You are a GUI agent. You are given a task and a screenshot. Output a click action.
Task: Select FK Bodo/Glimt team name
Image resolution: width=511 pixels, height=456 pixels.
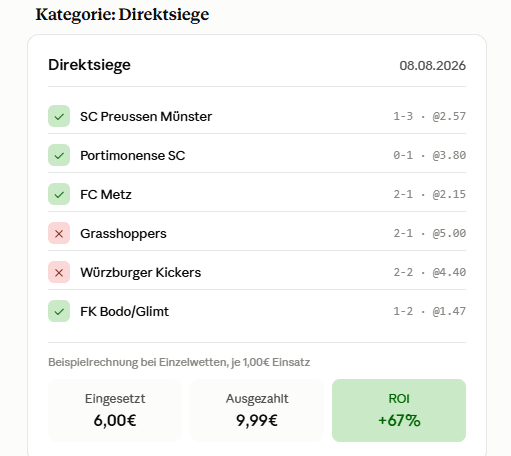coord(124,312)
